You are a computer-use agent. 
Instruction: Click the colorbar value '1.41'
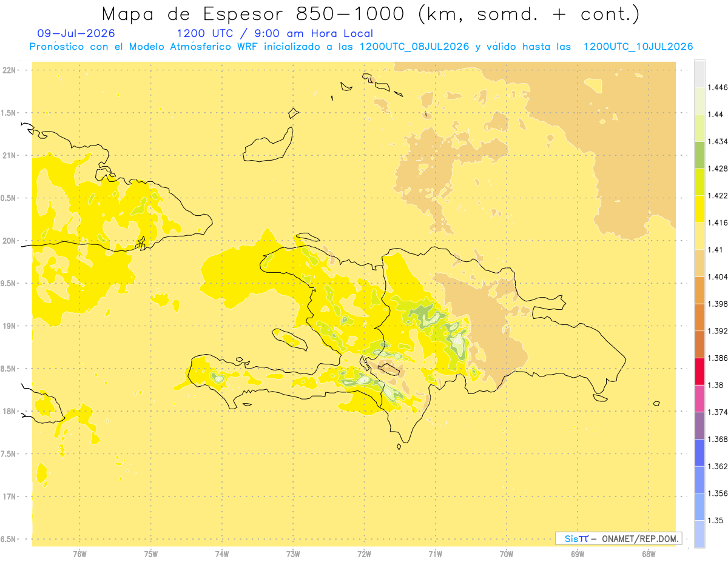pyautogui.click(x=715, y=250)
